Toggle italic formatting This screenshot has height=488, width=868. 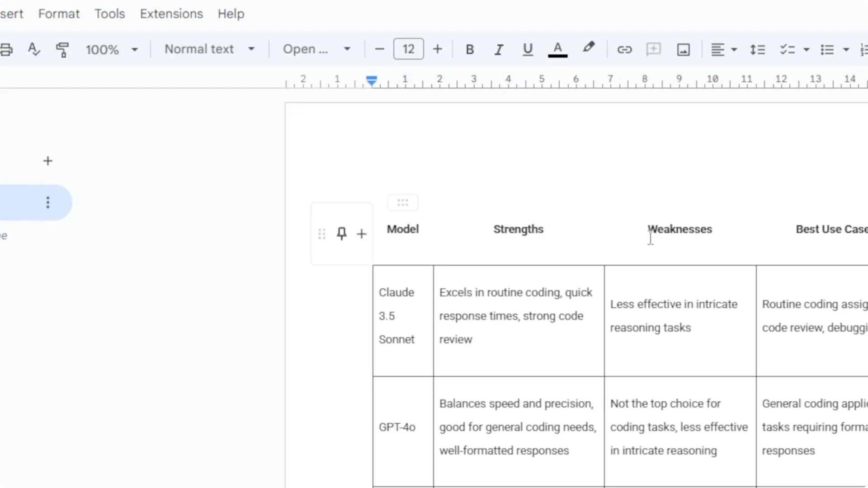pos(499,49)
